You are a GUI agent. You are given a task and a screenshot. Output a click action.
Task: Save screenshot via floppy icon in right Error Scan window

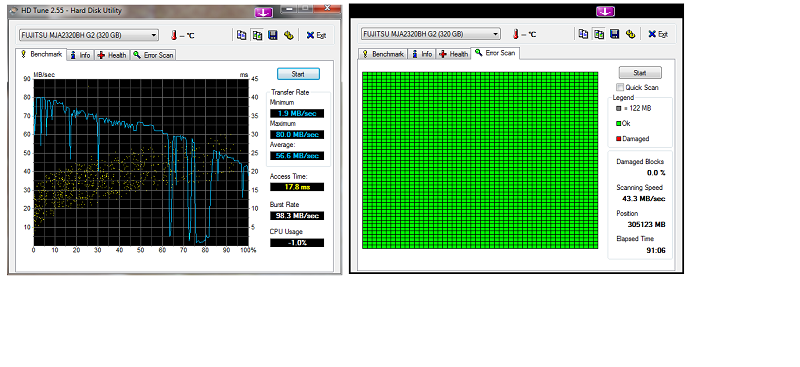[x=615, y=34]
